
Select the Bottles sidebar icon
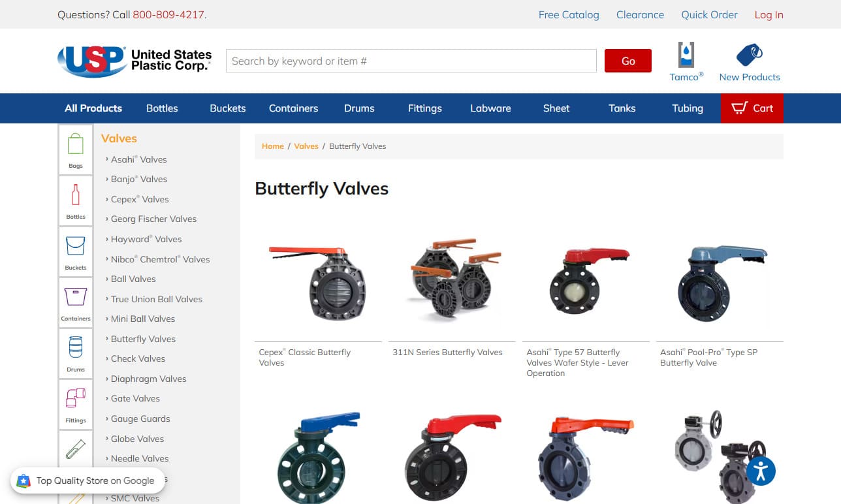click(76, 200)
